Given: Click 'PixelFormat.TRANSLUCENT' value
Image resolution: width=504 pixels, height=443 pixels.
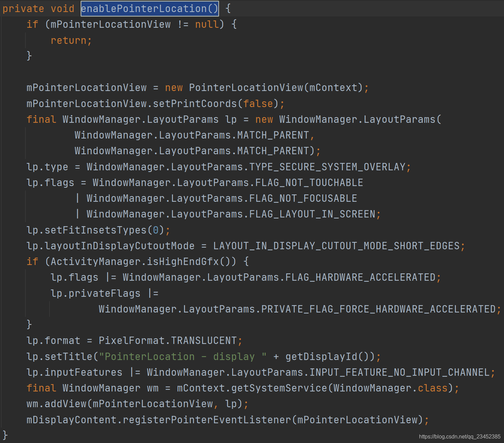Looking at the screenshot, I should point(168,341).
